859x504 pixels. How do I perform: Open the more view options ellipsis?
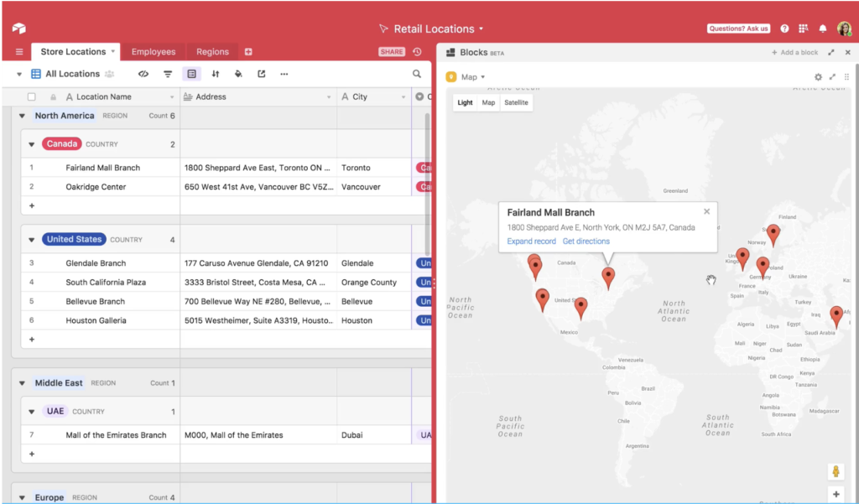click(x=284, y=74)
